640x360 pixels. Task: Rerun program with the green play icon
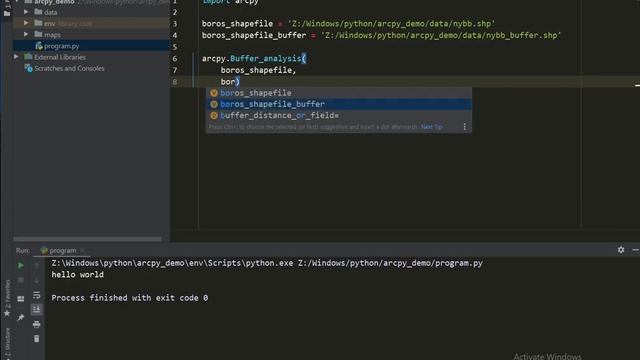coord(20,265)
